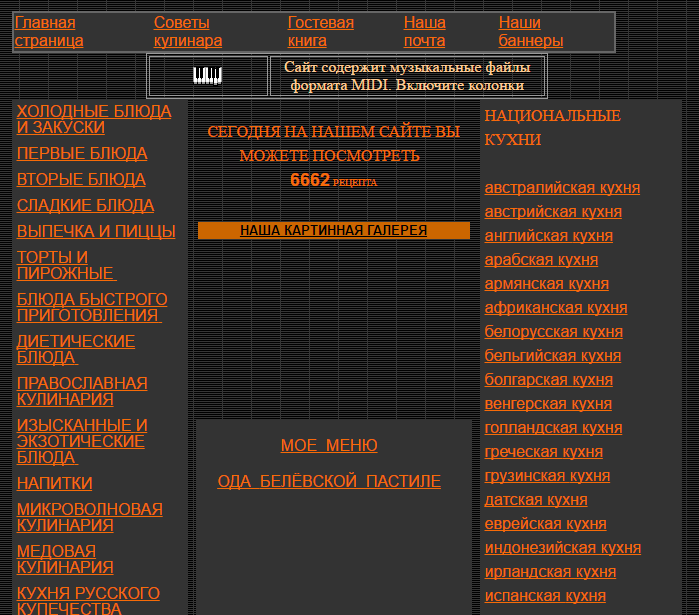Open the МОЕ МЕНЮ link
This screenshot has width=699, height=615.
(x=329, y=445)
